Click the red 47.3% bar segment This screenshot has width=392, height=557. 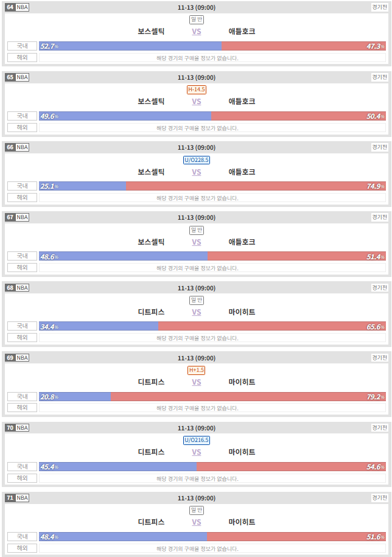point(304,46)
